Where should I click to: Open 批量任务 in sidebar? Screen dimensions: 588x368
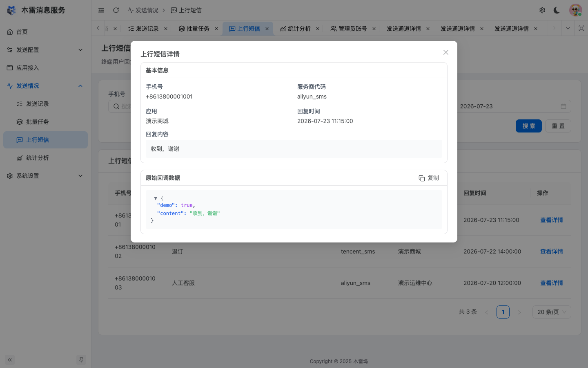[45, 122]
